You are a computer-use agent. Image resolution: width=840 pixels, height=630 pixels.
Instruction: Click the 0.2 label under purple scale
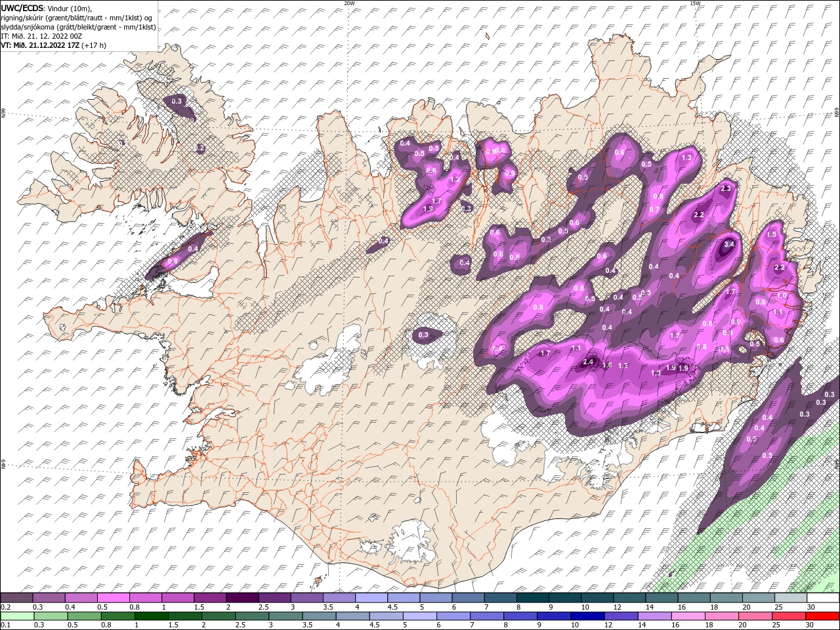(x=5, y=607)
